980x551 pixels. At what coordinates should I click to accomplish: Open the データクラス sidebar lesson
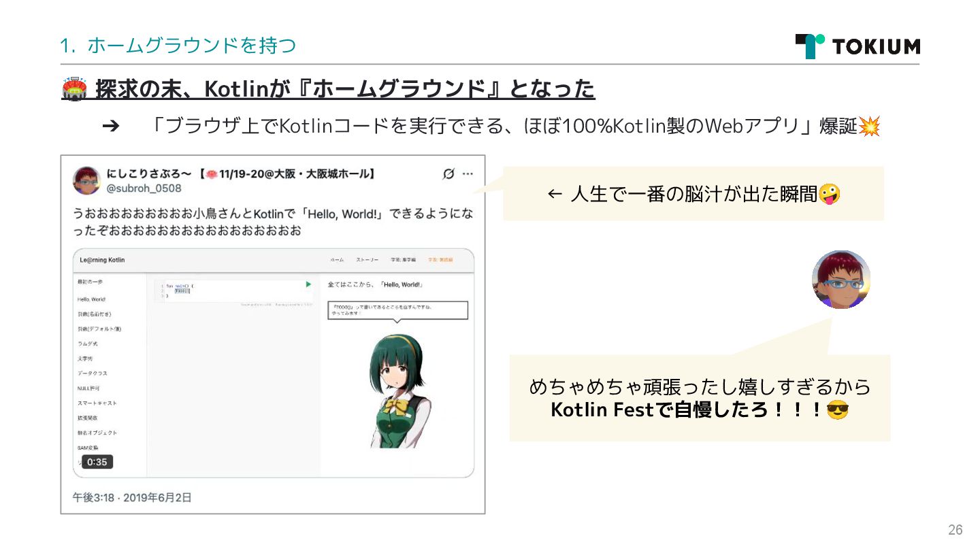(92, 373)
